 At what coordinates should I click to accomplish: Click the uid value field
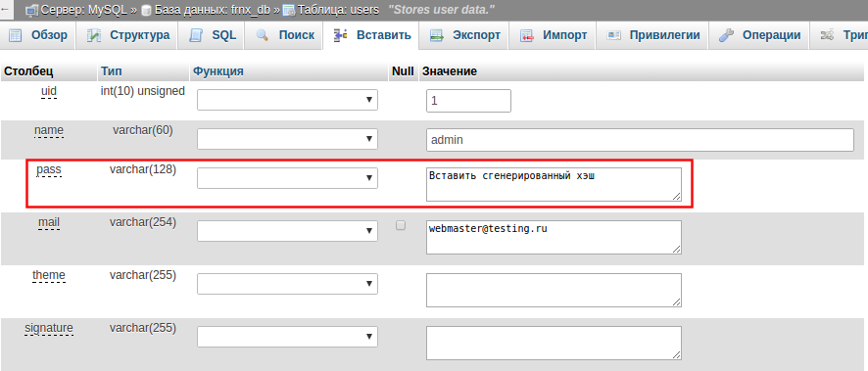[x=468, y=101]
